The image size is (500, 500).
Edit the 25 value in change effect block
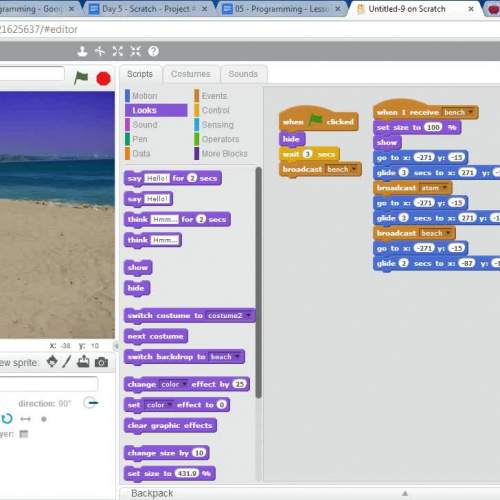239,384
